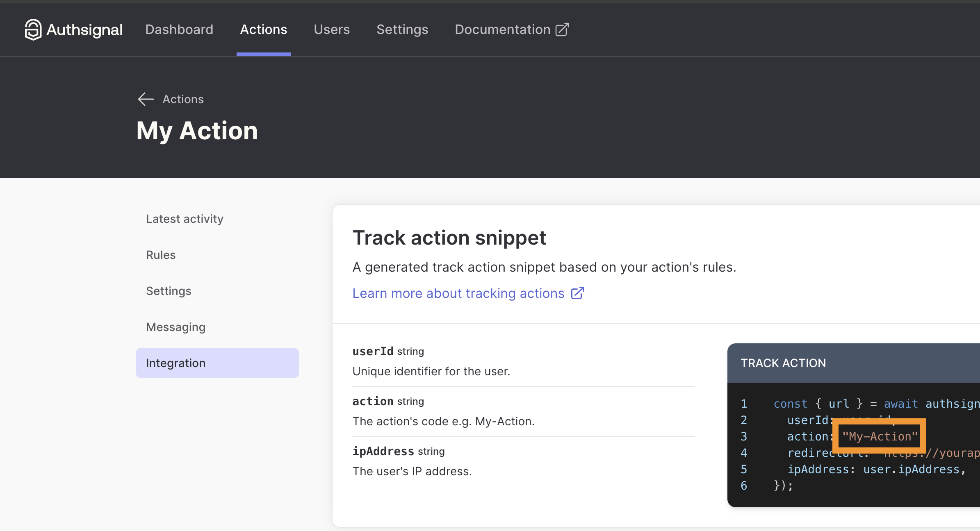Viewport: 980px width, 531px height.
Task: Click the My Action page heading
Action: [x=197, y=131]
